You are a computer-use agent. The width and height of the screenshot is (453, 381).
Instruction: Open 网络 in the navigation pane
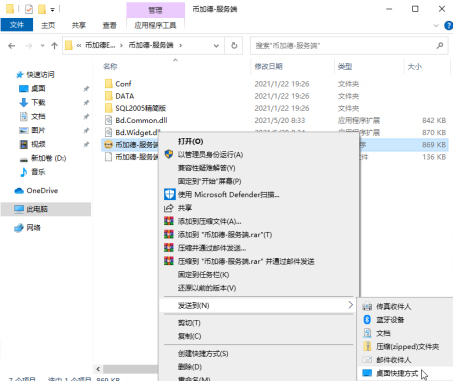click(x=34, y=228)
